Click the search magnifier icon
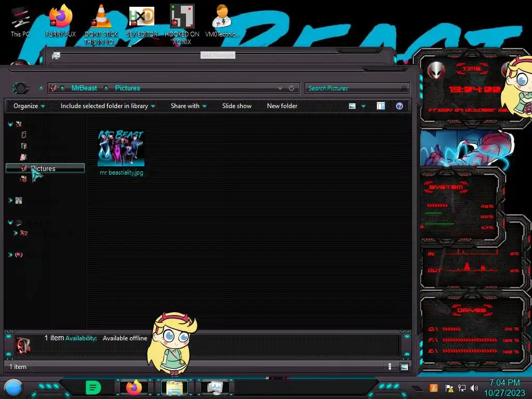This screenshot has height=399, width=532. 403,88
